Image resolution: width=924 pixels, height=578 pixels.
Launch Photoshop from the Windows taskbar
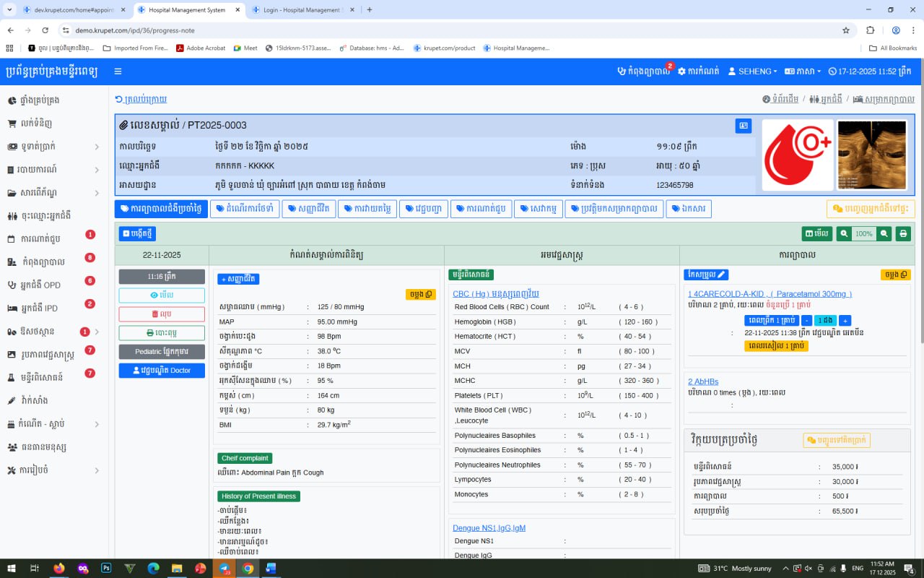pos(105,568)
